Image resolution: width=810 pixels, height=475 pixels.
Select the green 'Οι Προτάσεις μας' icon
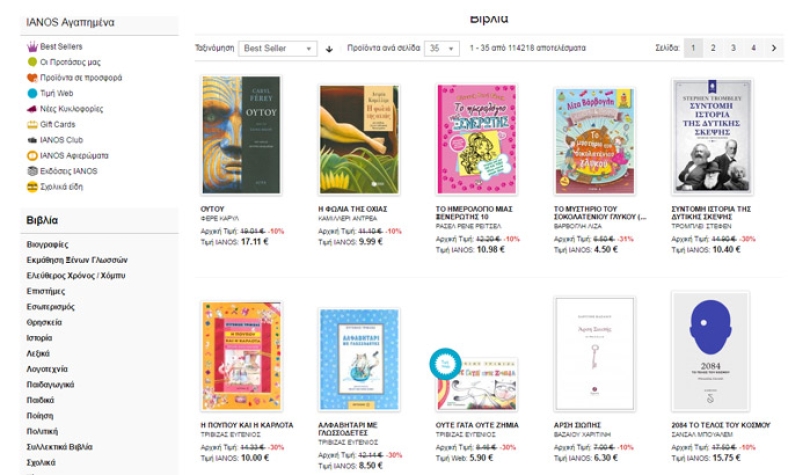click(32, 62)
